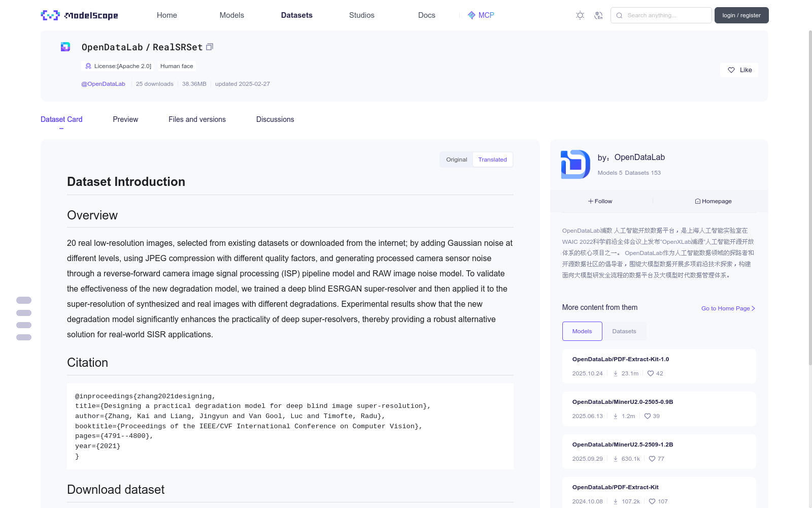
Task: Click heart icon for MinerU2.0-2505-0.9B
Action: 648,416
